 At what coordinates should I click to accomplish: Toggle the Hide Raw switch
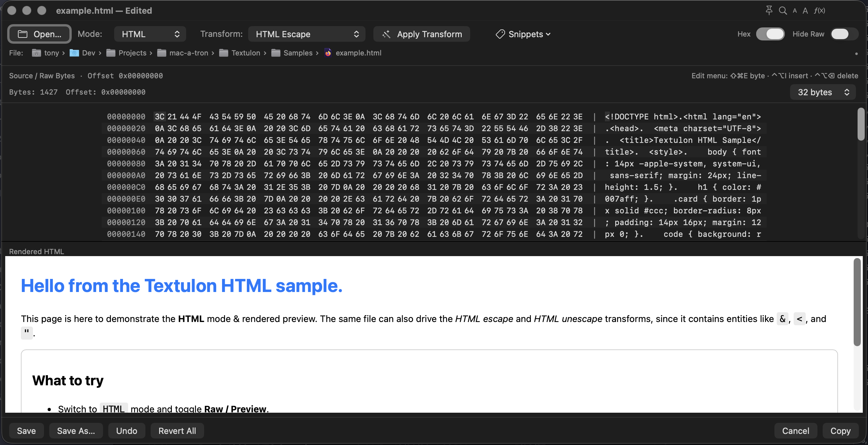845,34
